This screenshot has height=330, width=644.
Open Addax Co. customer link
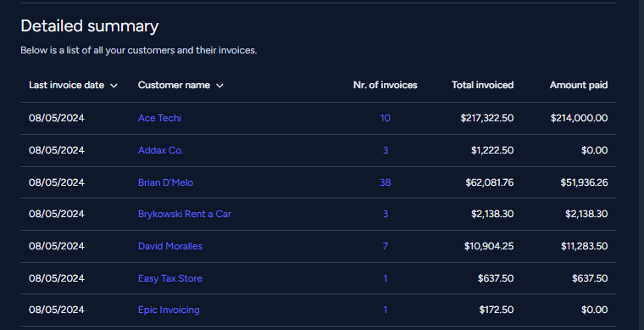click(x=161, y=150)
